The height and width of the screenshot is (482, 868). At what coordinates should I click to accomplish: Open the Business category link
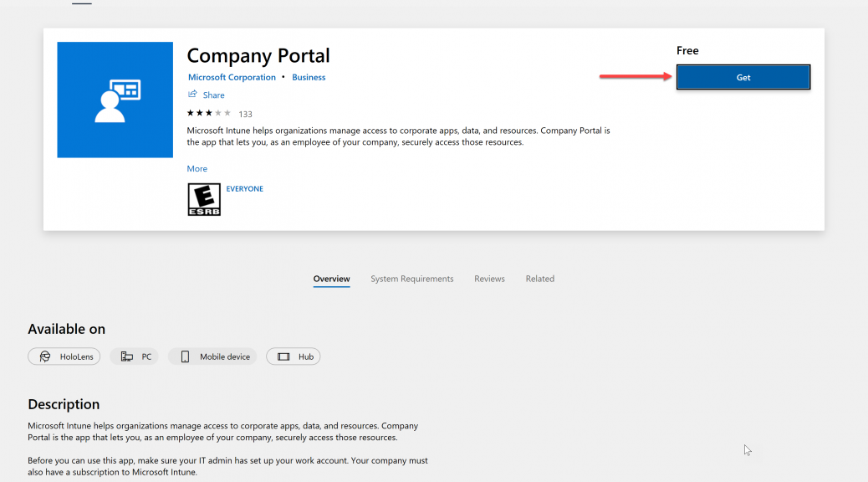309,77
